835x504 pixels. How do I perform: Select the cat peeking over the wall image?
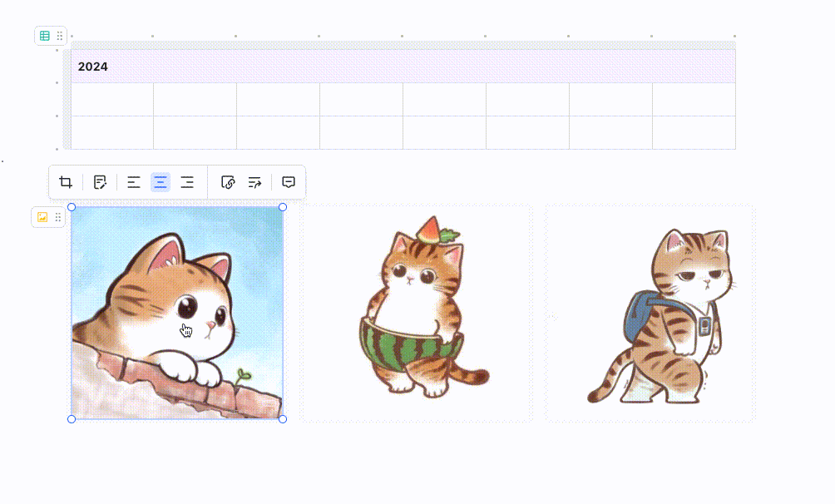click(x=177, y=313)
